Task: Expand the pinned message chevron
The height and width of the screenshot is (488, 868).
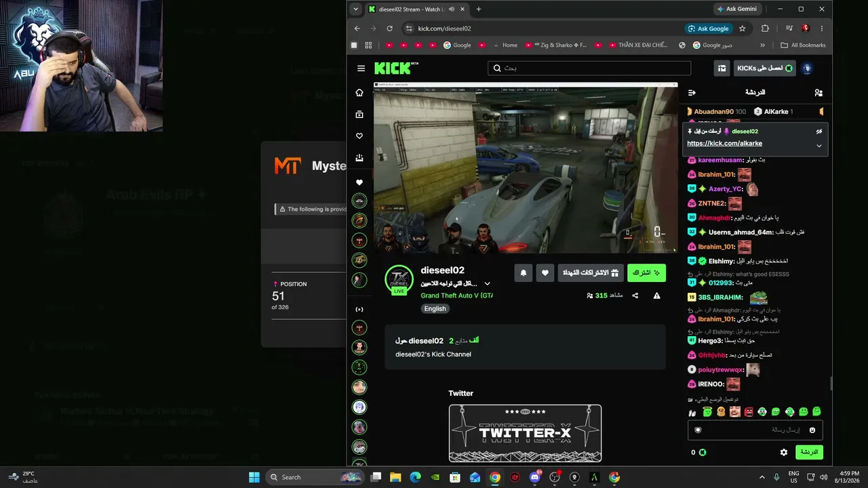Action: pyautogui.click(x=818, y=146)
